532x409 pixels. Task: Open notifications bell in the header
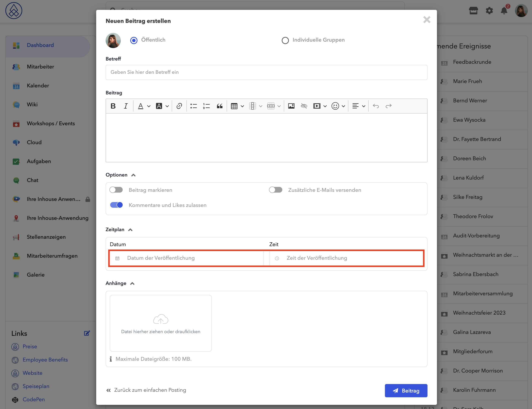[x=504, y=10]
